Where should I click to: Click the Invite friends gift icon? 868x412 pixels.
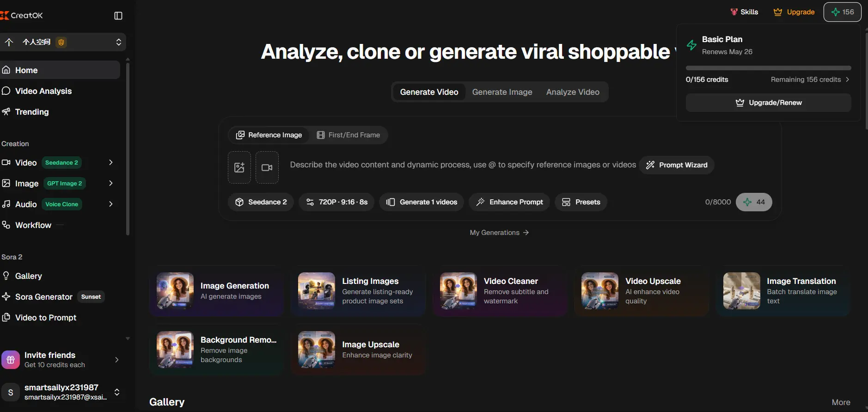click(11, 360)
